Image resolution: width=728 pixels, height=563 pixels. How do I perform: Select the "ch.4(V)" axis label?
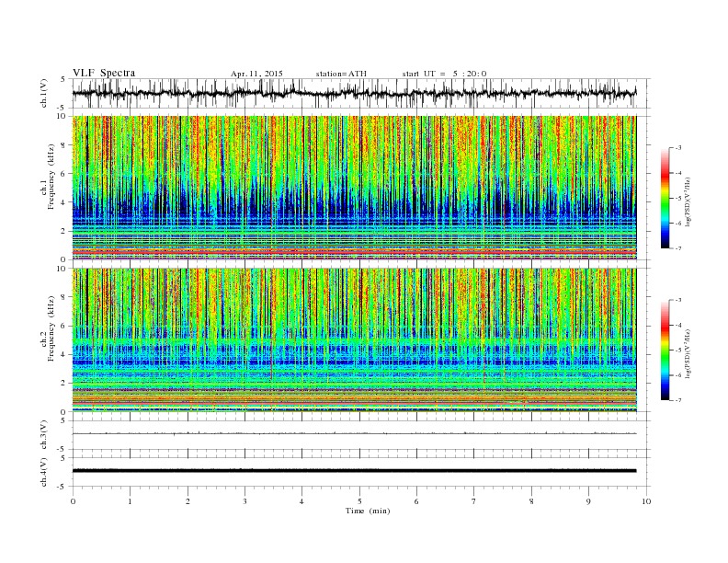point(44,472)
